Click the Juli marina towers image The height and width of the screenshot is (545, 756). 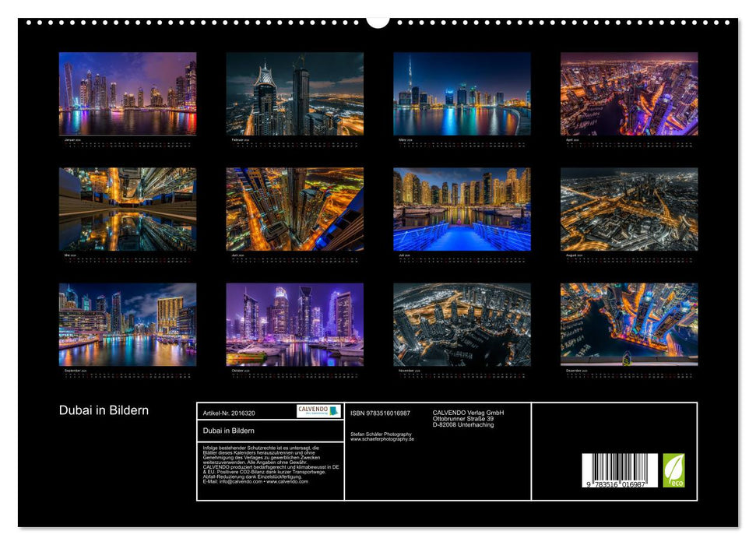pyautogui.click(x=463, y=210)
